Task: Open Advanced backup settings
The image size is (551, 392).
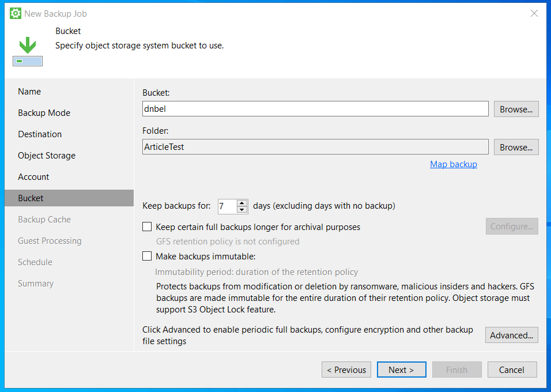Action: tap(511, 335)
